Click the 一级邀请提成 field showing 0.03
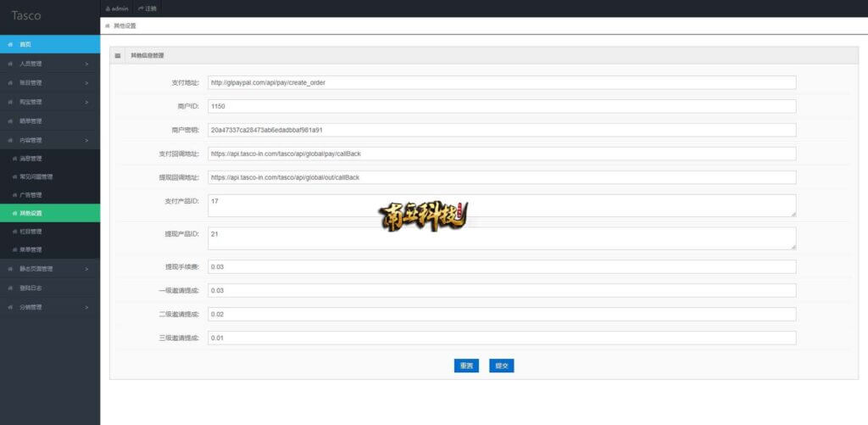Image resolution: width=868 pixels, height=425 pixels. tap(502, 290)
